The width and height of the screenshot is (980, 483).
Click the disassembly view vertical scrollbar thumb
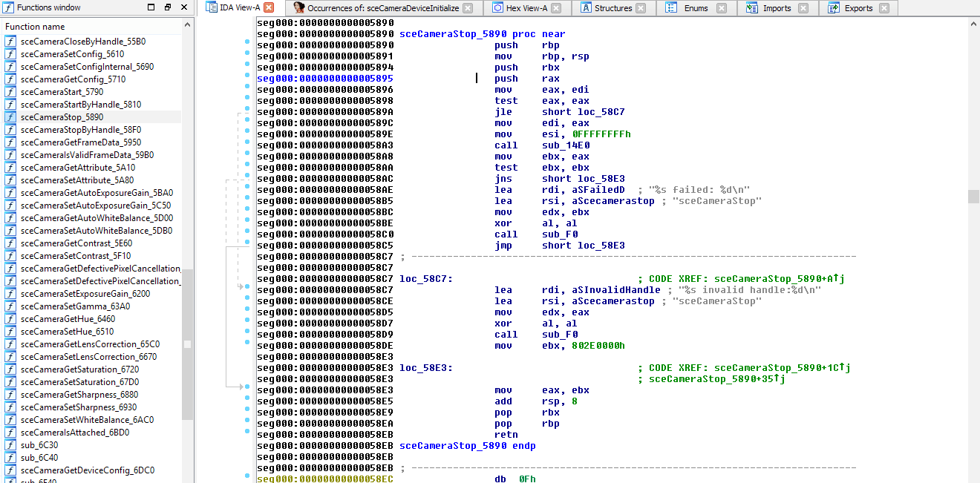tap(973, 196)
